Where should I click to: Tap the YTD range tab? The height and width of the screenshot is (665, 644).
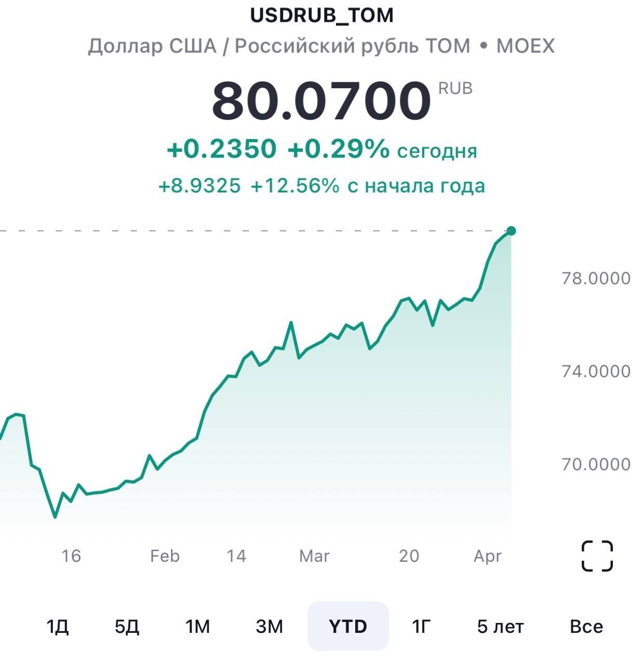[x=348, y=627]
